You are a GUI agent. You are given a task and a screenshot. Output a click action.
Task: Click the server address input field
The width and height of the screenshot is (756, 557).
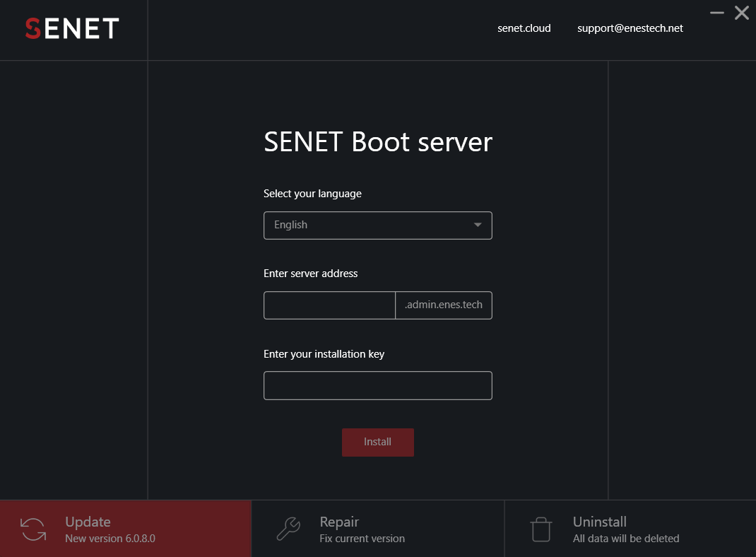329,305
